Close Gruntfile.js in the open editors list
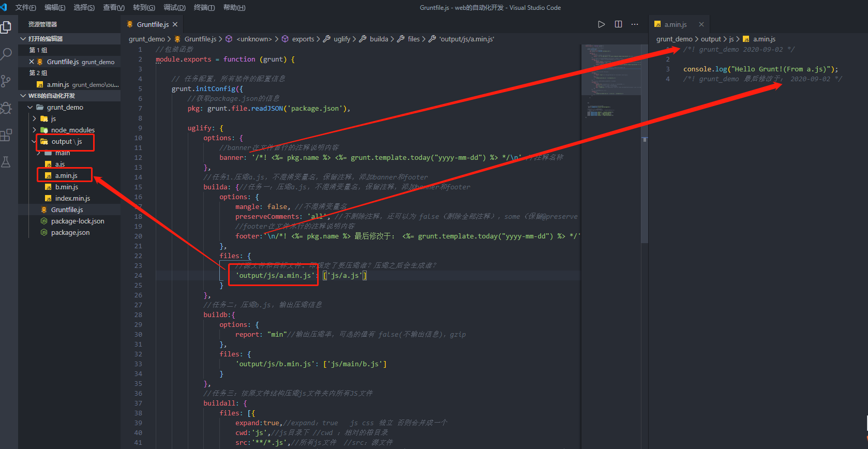The height and width of the screenshot is (449, 868). click(x=32, y=62)
